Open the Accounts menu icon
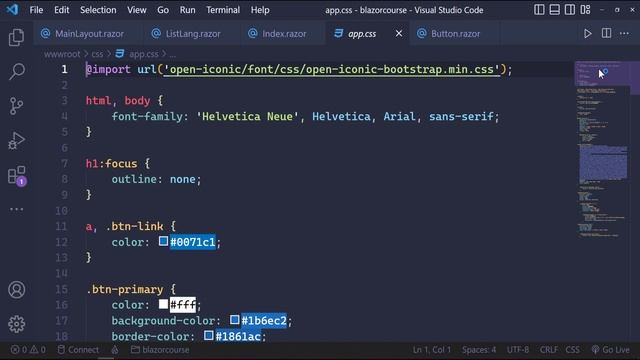640x360 pixels. coord(16,290)
